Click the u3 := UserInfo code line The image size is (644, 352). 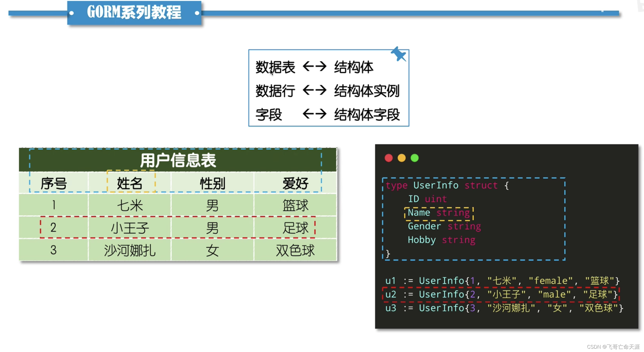click(504, 308)
